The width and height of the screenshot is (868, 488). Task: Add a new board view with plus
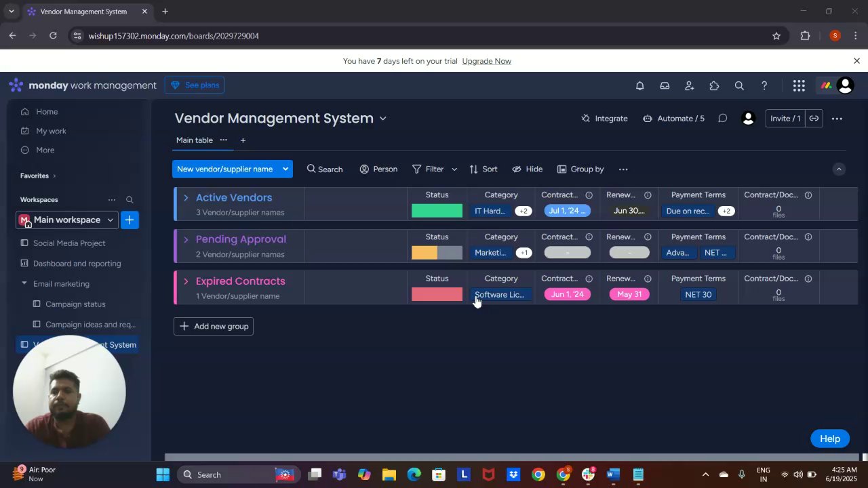point(243,140)
